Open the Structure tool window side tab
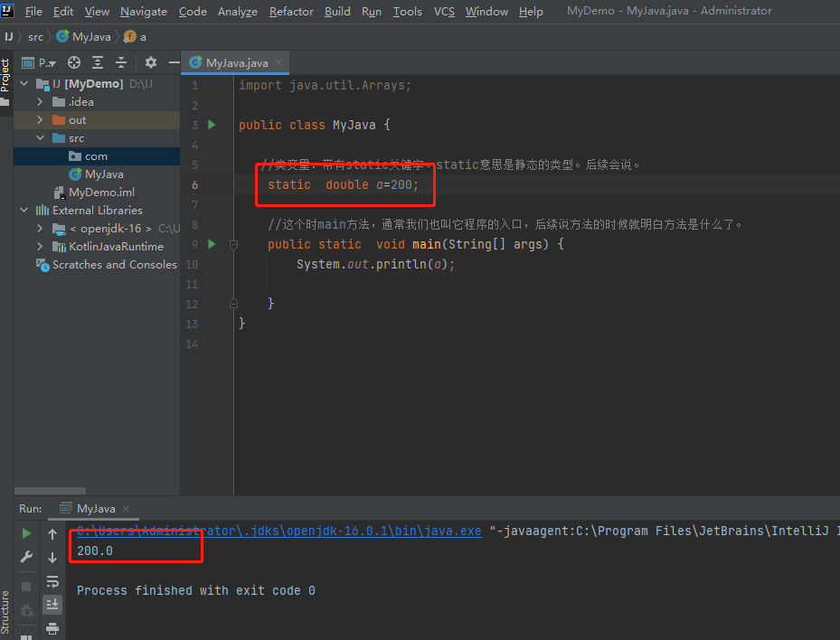Screen dimensions: 840x640 coord(5,612)
